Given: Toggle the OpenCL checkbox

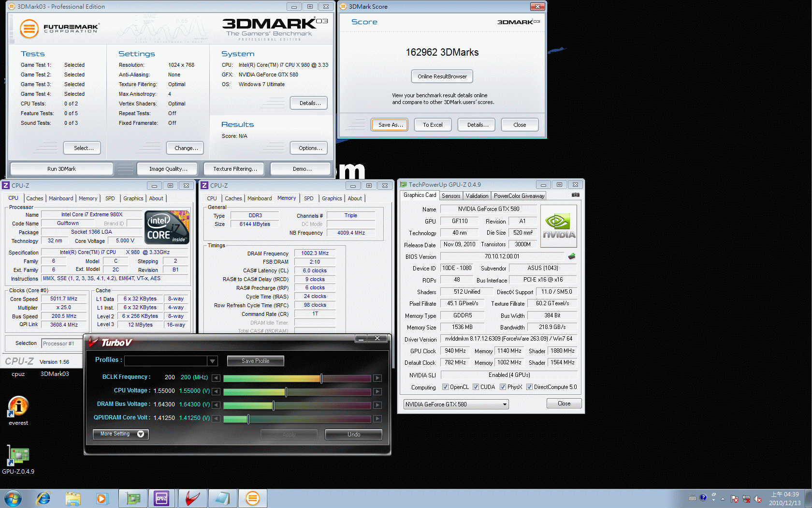Looking at the screenshot, I should (446, 387).
